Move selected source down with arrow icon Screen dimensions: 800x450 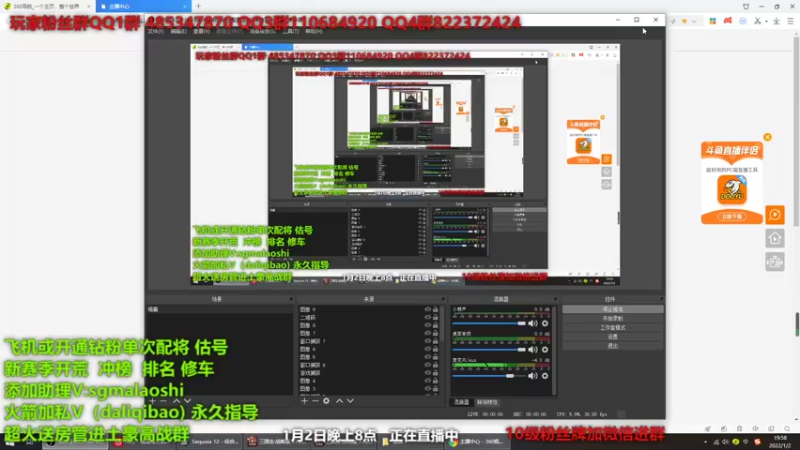coord(350,401)
